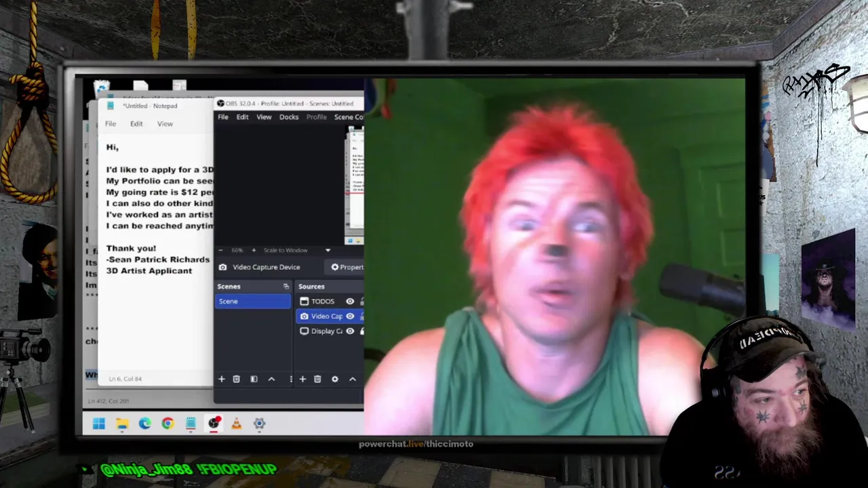Add a new source with the Sources plus icon
868x488 pixels.
[x=302, y=379]
